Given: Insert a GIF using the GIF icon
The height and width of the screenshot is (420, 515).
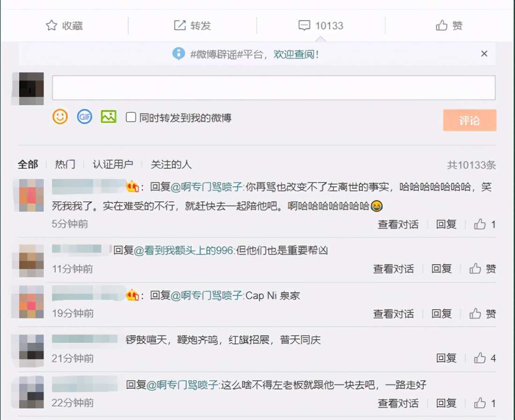Looking at the screenshot, I should tap(84, 116).
